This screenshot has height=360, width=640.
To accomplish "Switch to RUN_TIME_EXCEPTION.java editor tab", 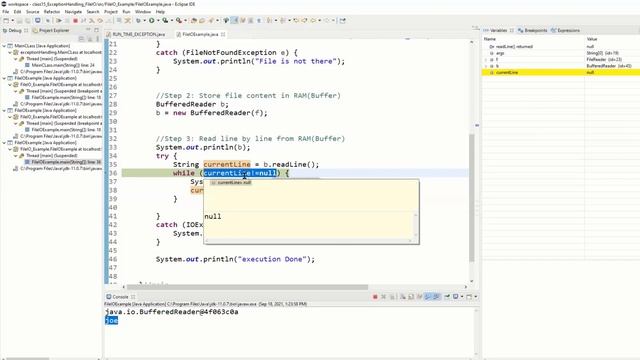I will 136,34.
